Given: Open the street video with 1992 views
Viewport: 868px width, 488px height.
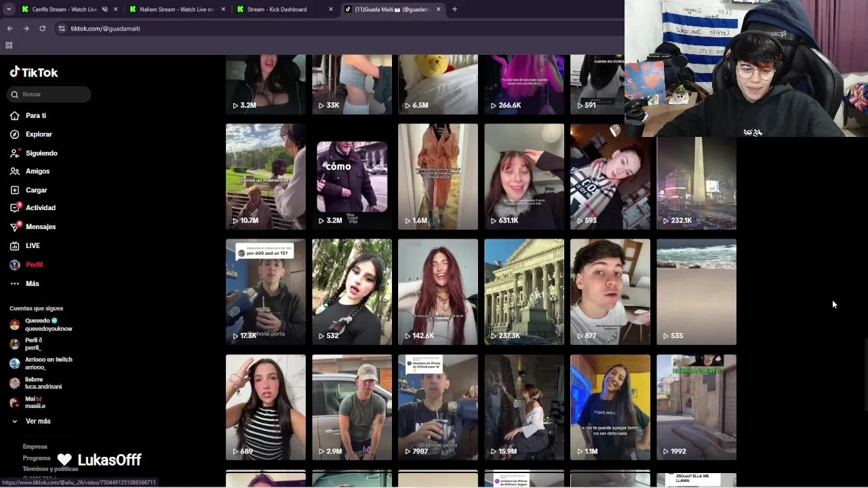Looking at the screenshot, I should click(696, 407).
